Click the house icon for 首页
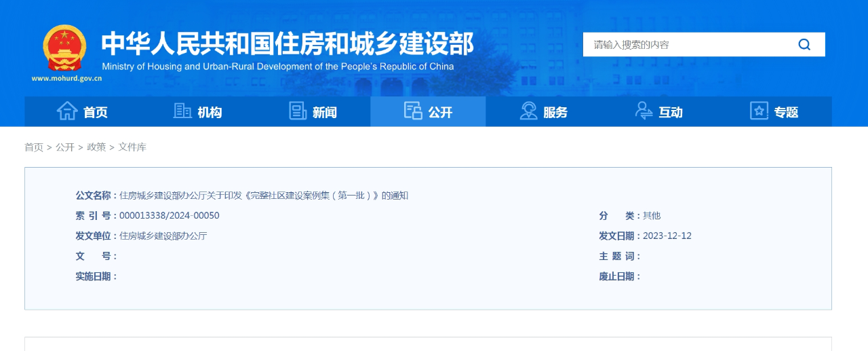The width and height of the screenshot is (868, 351). [x=66, y=111]
